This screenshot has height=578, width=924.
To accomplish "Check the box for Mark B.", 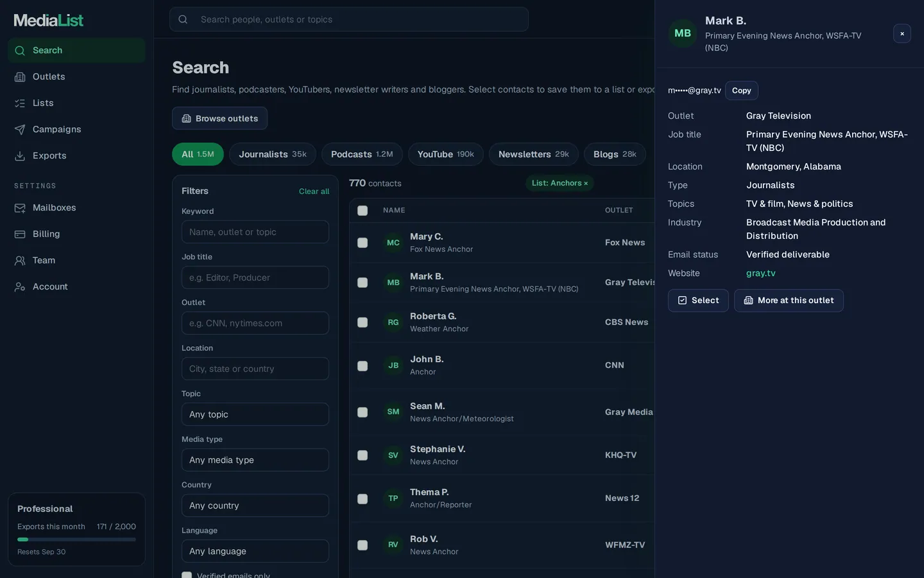I will 363,283.
